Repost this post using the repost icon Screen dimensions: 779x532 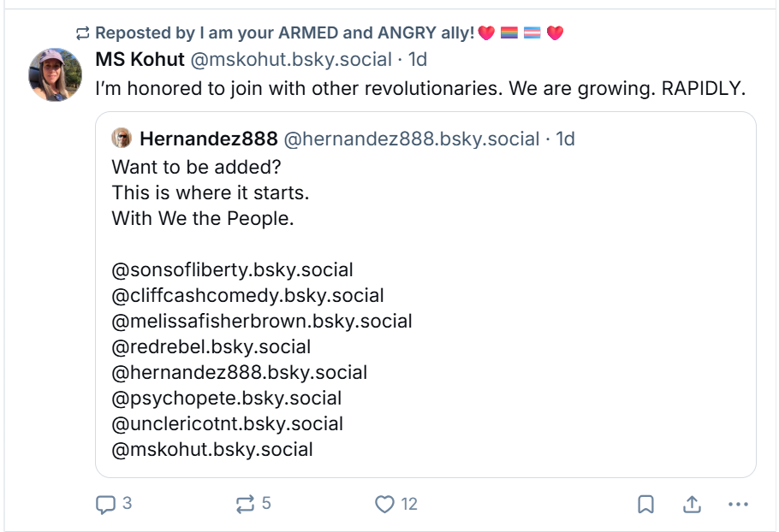(x=245, y=505)
